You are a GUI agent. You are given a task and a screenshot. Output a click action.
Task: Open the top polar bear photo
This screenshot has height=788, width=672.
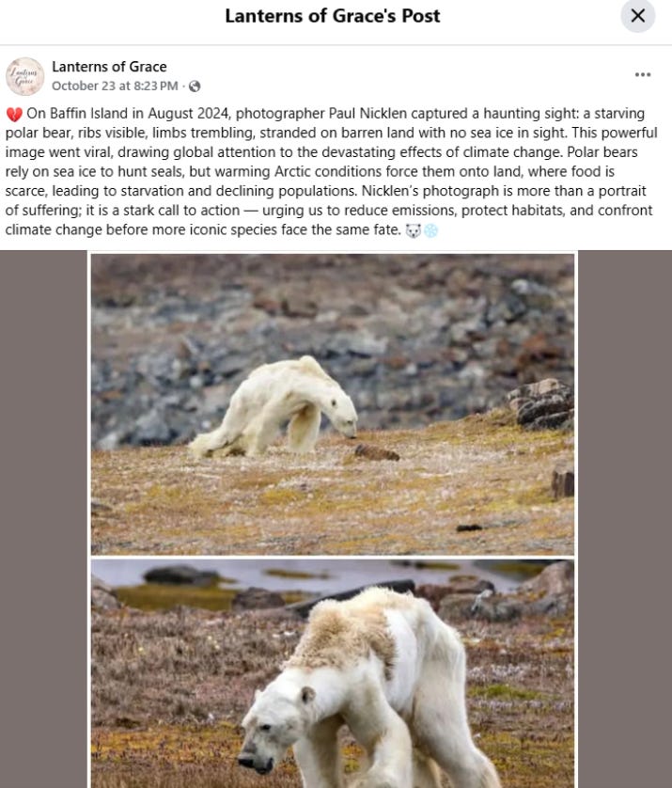[x=333, y=404]
